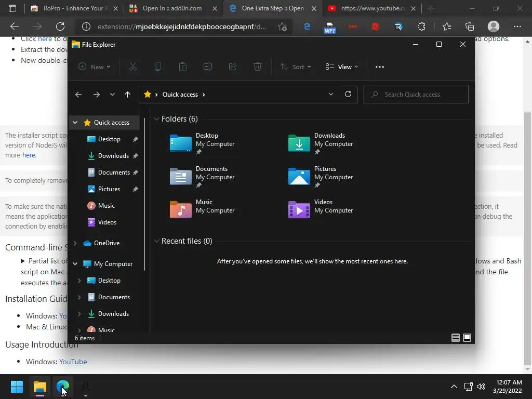Click File Explorer icon on taskbar
Screen dimensions: 532x399
39,387
